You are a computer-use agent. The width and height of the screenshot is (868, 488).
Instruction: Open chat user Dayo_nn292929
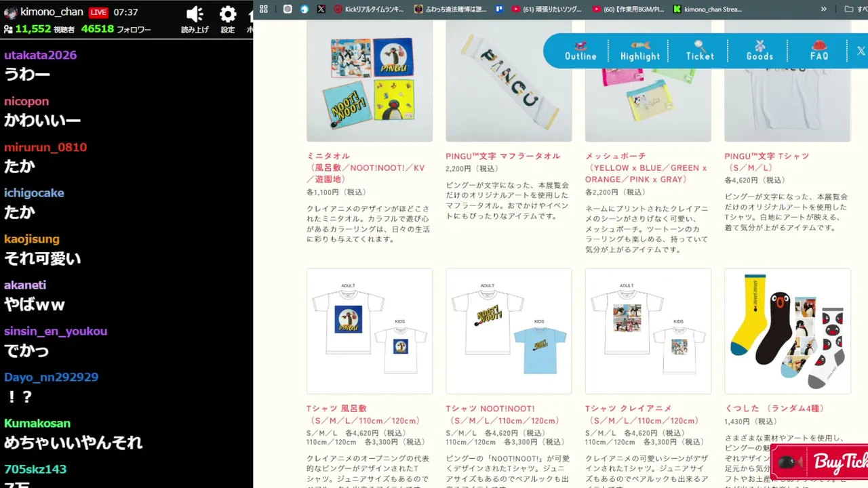tap(51, 378)
